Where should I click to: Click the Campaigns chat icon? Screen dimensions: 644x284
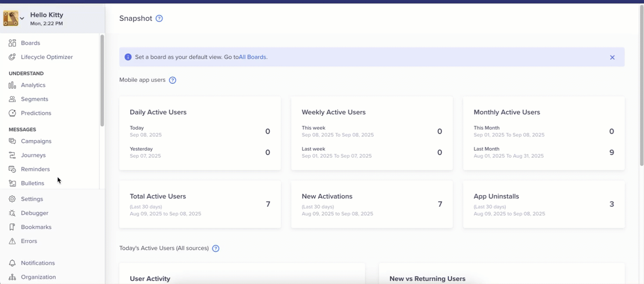(12, 141)
